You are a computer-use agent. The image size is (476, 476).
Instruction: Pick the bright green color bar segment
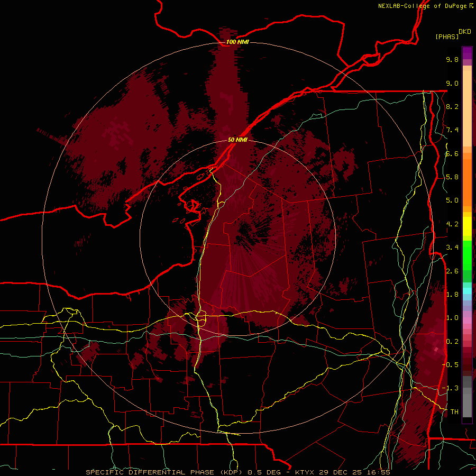467,254
